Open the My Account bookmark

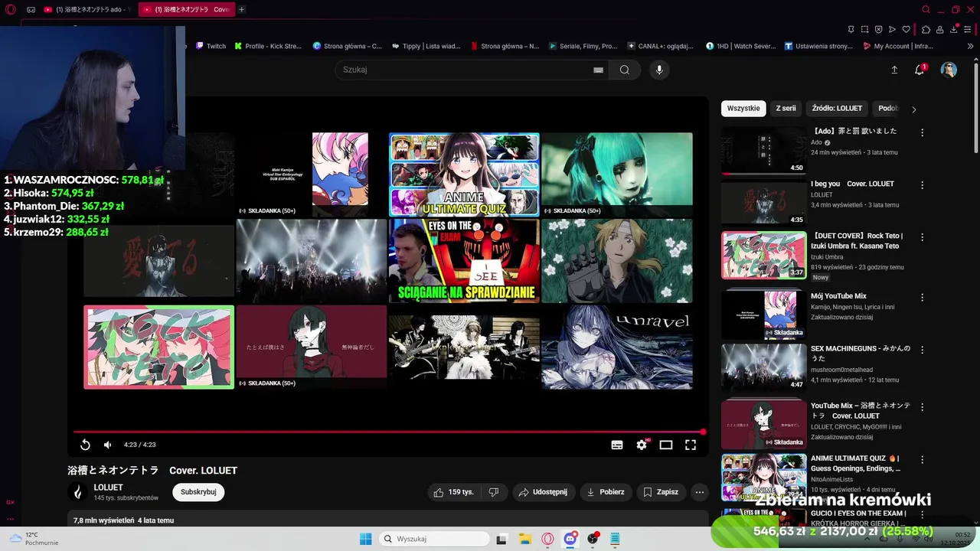[x=897, y=46]
